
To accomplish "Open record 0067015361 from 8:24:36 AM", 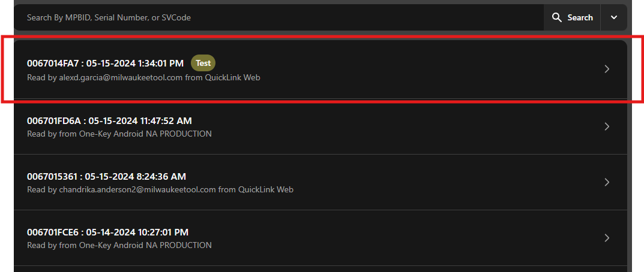I will pos(320,182).
